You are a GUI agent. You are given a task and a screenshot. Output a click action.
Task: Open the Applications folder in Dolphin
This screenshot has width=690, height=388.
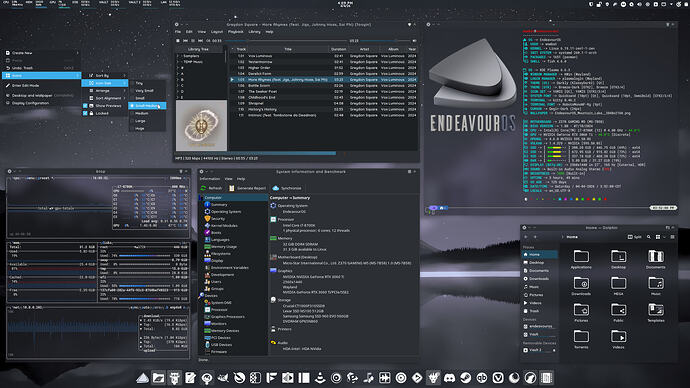point(581,259)
